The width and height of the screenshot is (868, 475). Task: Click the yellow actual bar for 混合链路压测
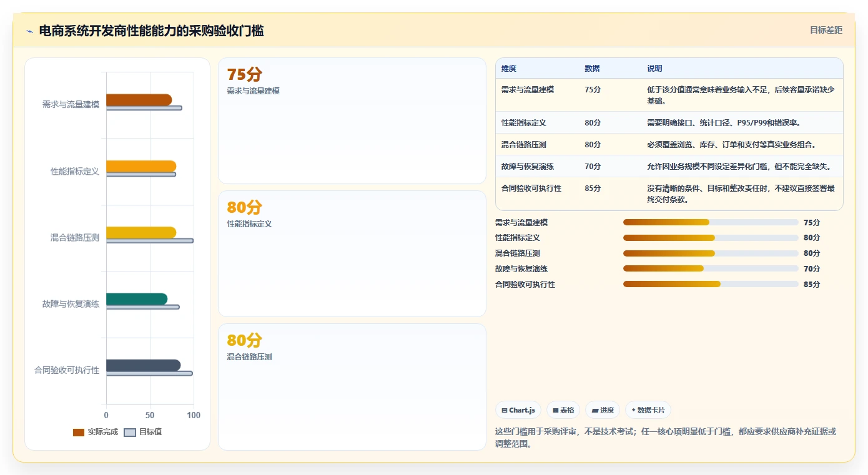point(141,232)
